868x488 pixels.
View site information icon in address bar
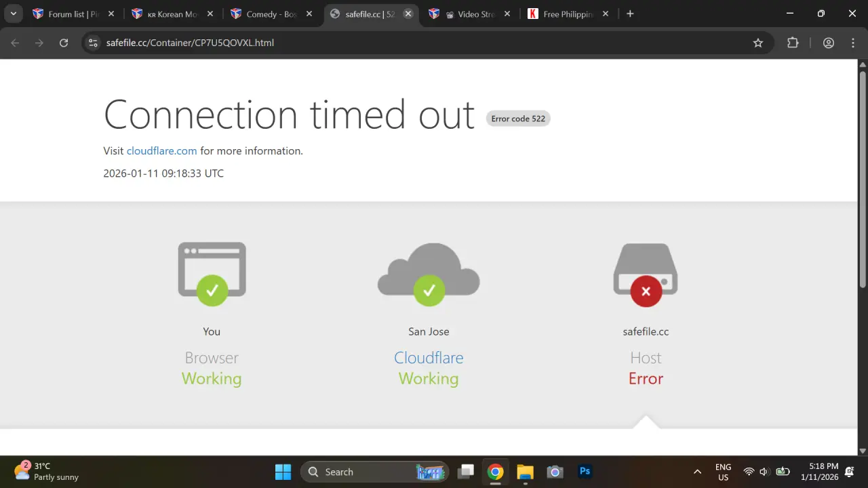point(94,43)
